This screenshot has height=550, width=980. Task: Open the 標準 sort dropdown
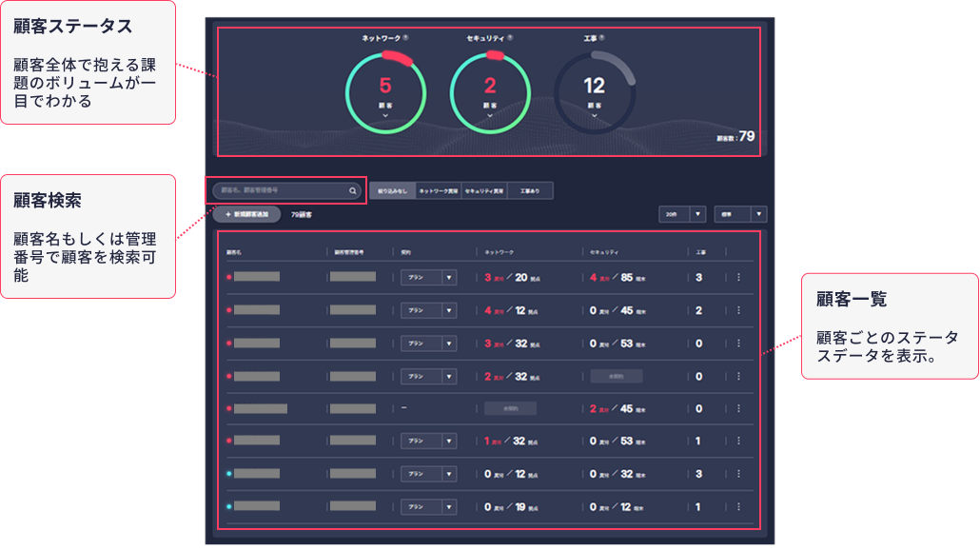740,214
